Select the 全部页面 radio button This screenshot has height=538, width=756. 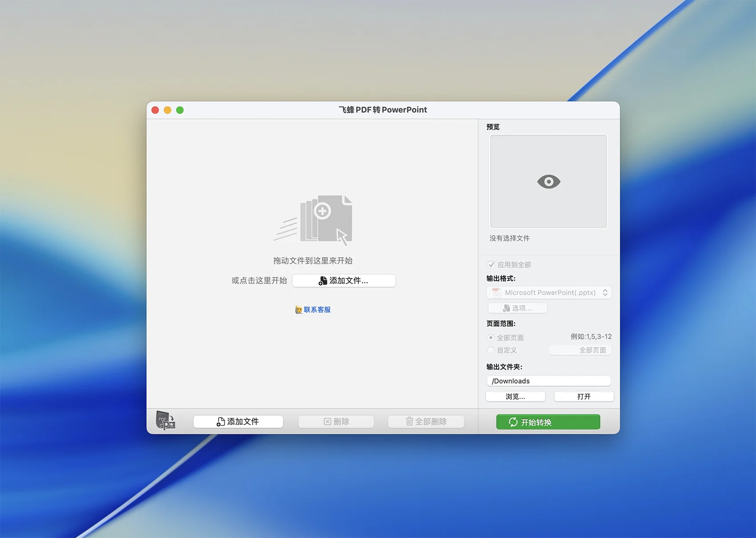pos(491,338)
